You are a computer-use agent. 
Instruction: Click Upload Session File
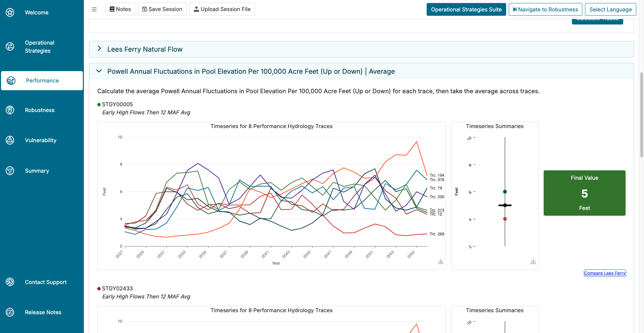222,9
